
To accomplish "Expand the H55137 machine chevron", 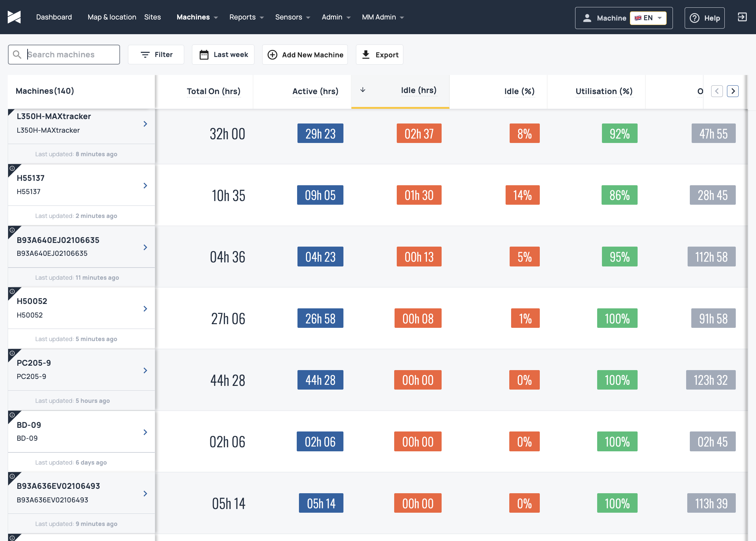I will click(145, 186).
